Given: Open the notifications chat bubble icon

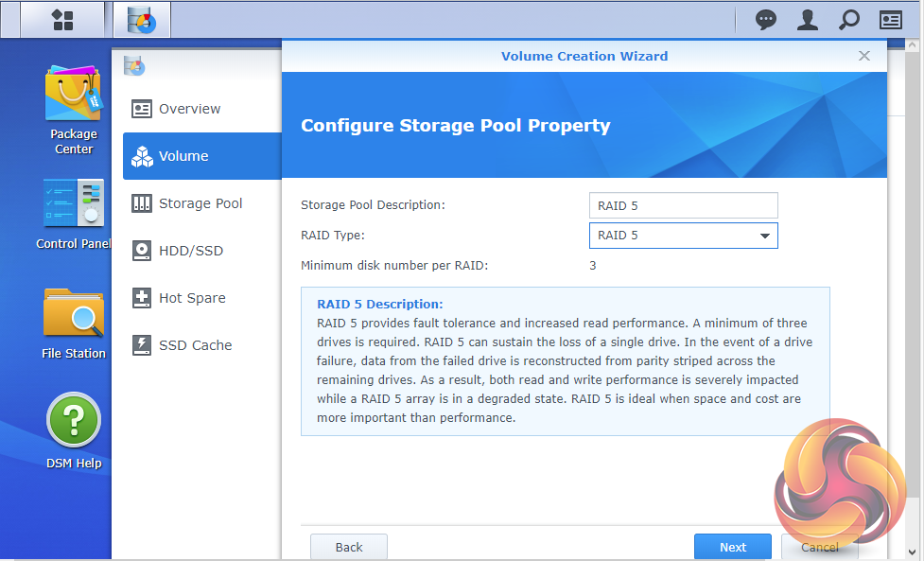Looking at the screenshot, I should coord(766,20).
